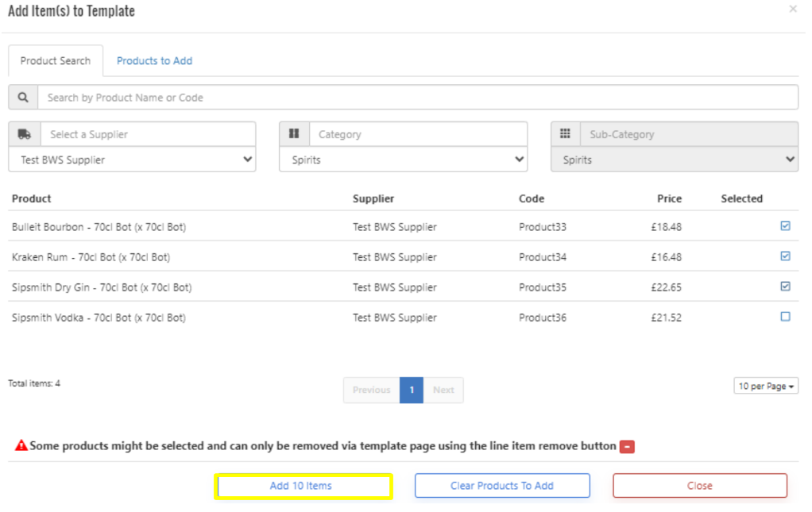Switch to the Products to Add tab
The width and height of the screenshot is (812, 512).
pyautogui.click(x=154, y=61)
